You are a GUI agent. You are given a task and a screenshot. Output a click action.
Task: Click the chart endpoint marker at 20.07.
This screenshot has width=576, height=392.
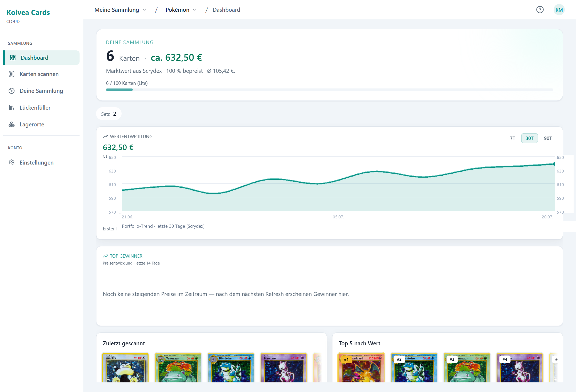(x=554, y=164)
